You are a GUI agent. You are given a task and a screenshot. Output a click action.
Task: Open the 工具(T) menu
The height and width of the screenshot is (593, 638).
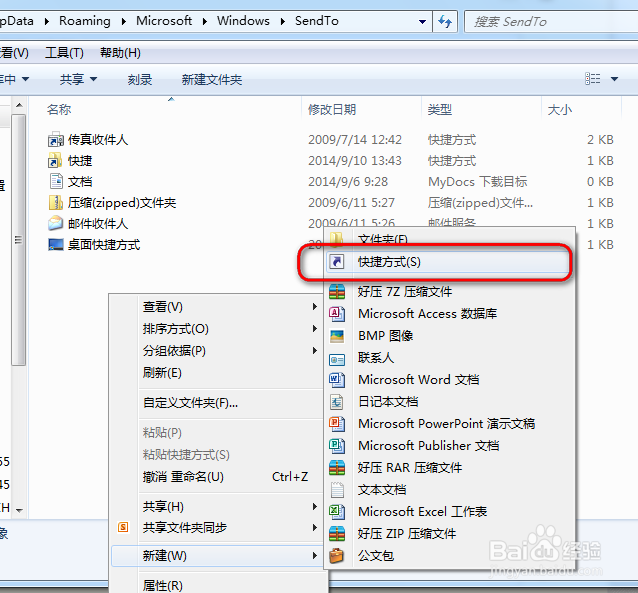pos(64,53)
